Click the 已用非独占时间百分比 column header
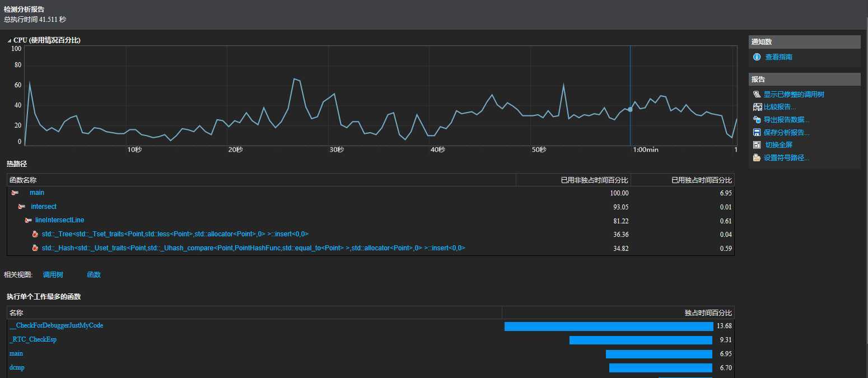868x378 pixels. point(573,180)
